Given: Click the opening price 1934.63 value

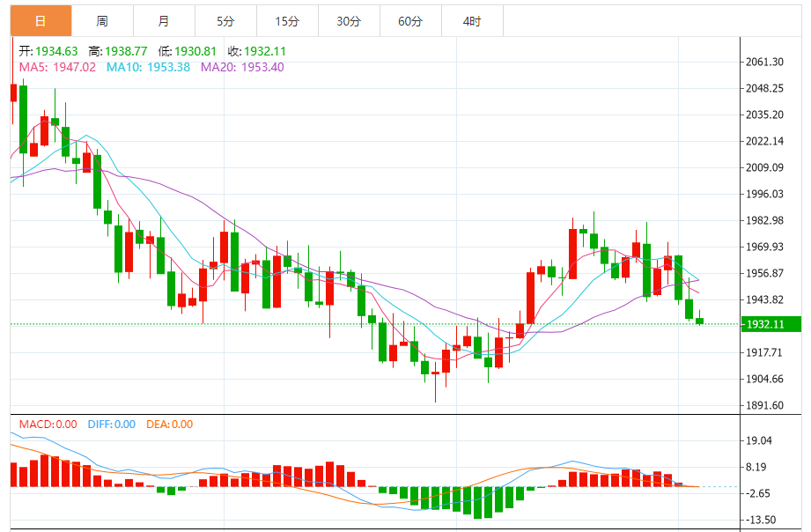Looking at the screenshot, I should pyautogui.click(x=56, y=51).
